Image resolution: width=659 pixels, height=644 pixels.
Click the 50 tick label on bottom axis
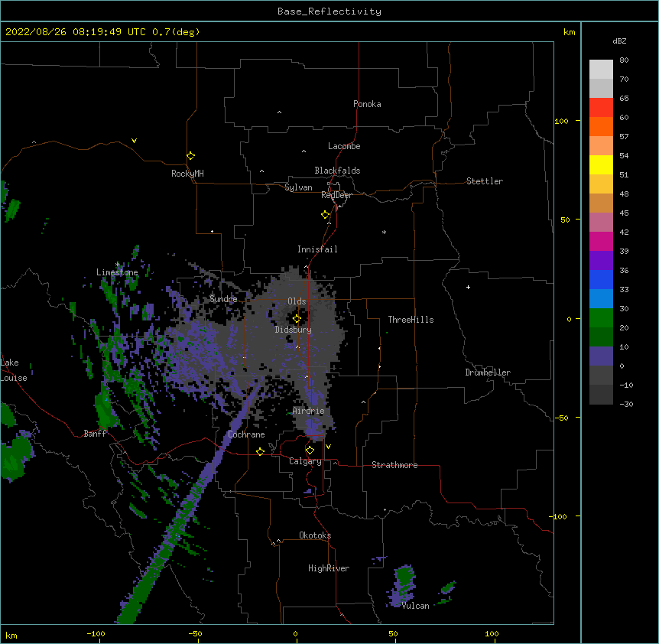(394, 633)
